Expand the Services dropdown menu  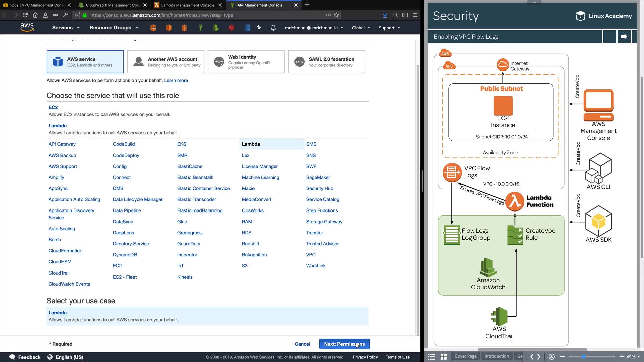pyautogui.click(x=66, y=28)
